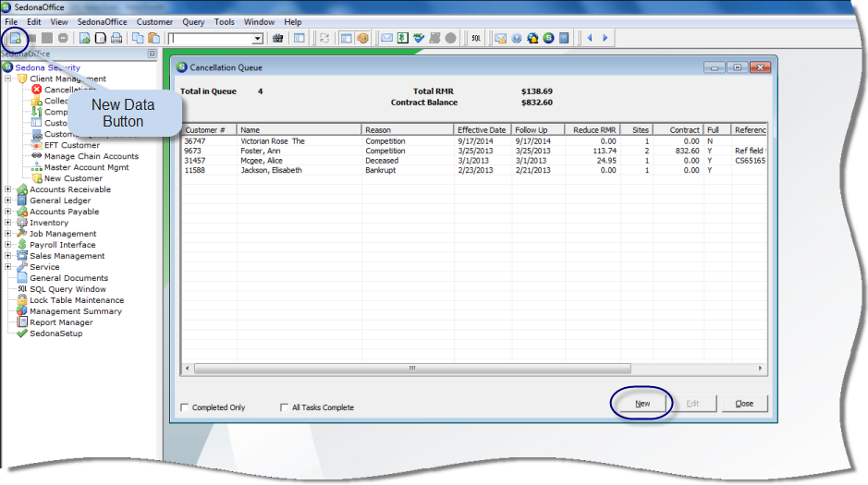Open Master Account Mgmt in the tree
The height and width of the screenshot is (485, 868).
coord(86,167)
